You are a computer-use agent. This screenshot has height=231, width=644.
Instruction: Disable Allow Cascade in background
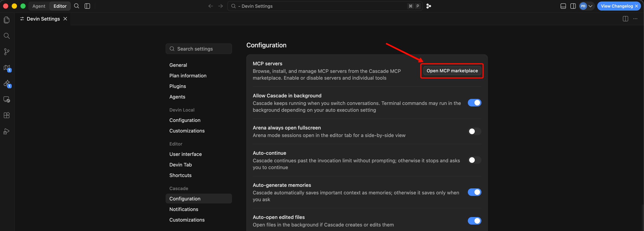point(475,103)
